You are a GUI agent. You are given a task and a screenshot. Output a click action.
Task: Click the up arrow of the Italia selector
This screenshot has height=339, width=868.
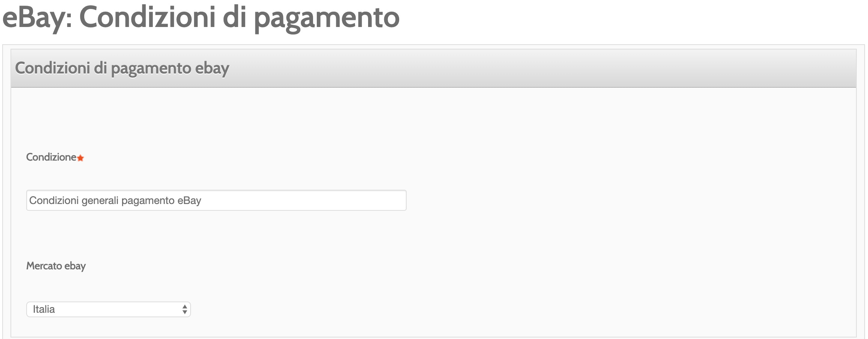pos(185,306)
